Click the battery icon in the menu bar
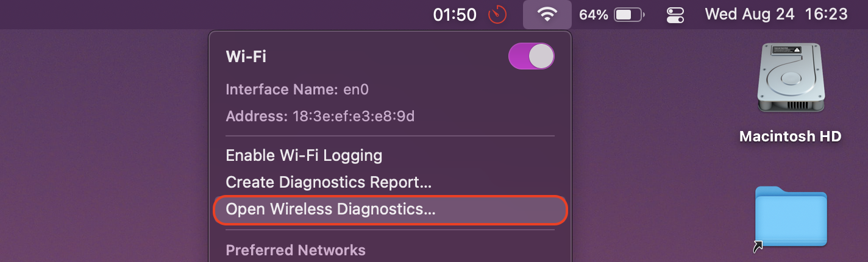 (630, 15)
